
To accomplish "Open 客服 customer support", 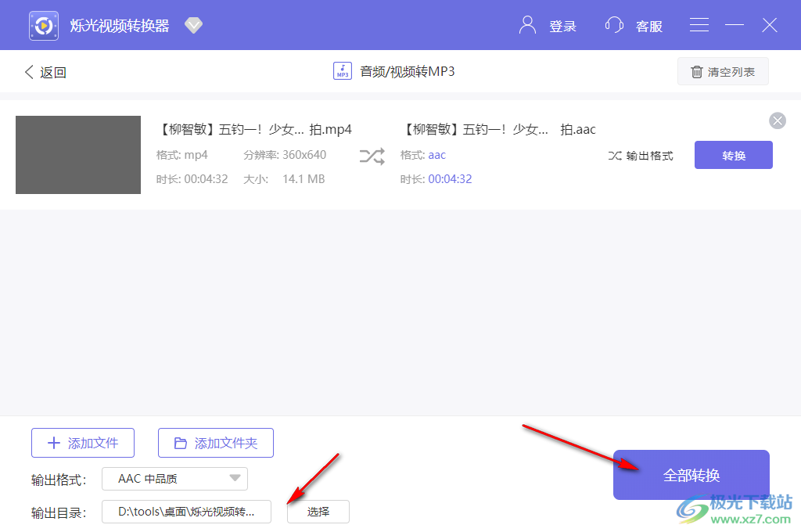I will coord(648,26).
